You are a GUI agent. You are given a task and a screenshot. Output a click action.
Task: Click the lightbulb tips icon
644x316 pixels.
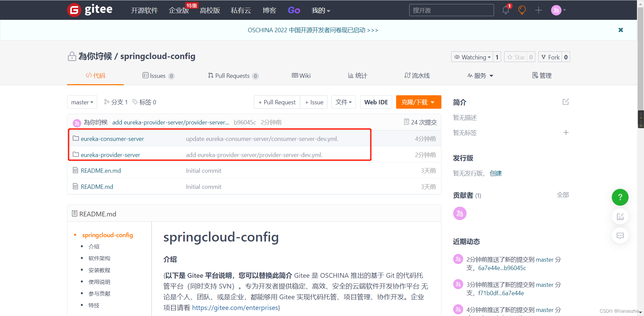[x=522, y=10]
